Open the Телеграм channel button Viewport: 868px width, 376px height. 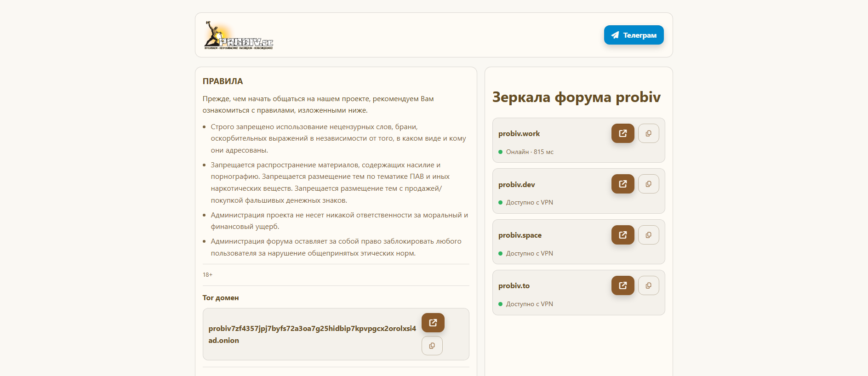(634, 35)
